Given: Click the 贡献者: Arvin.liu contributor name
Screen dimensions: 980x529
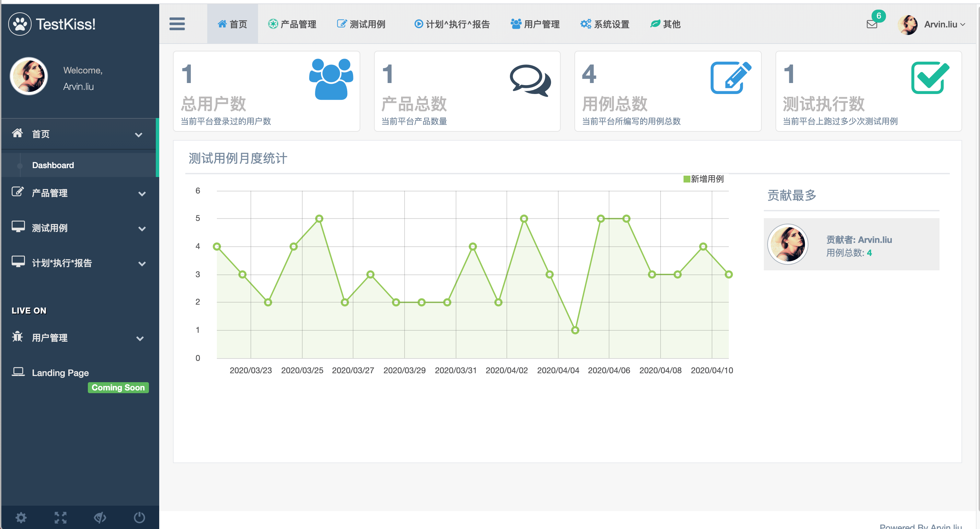Looking at the screenshot, I should tap(859, 239).
